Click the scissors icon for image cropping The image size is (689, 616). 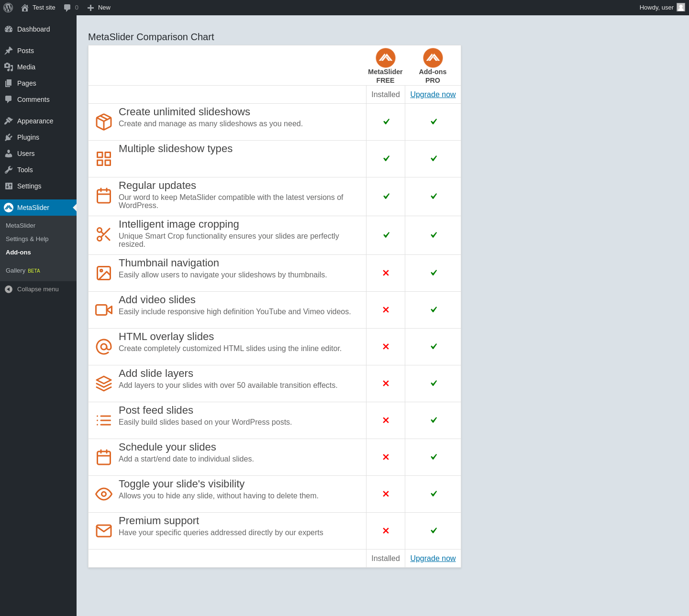point(104,234)
